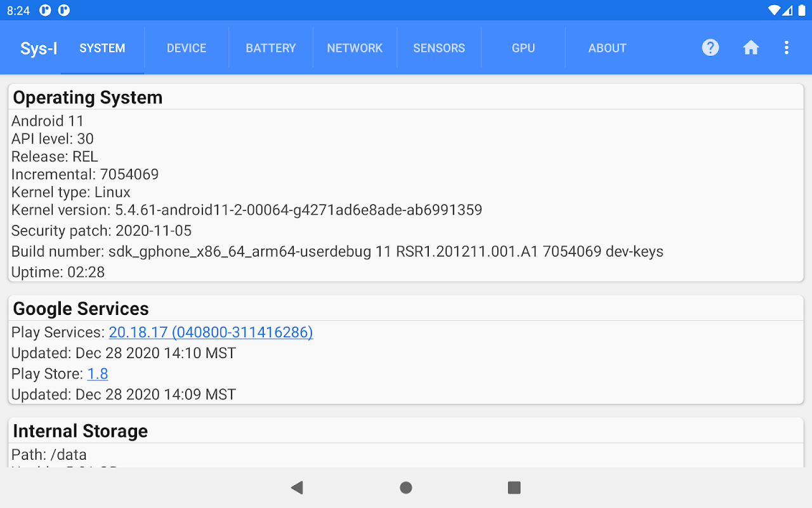Open the help question mark icon
The width and height of the screenshot is (812, 508).
(x=710, y=48)
